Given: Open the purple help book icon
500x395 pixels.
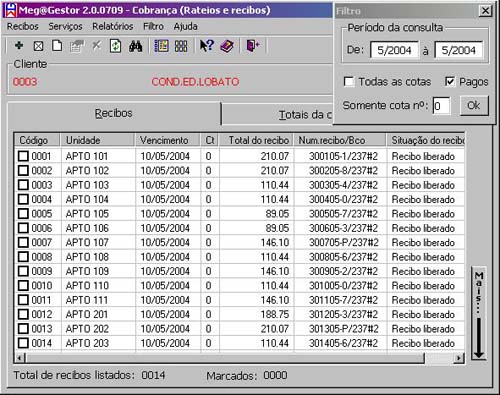Looking at the screenshot, I should 227,46.
